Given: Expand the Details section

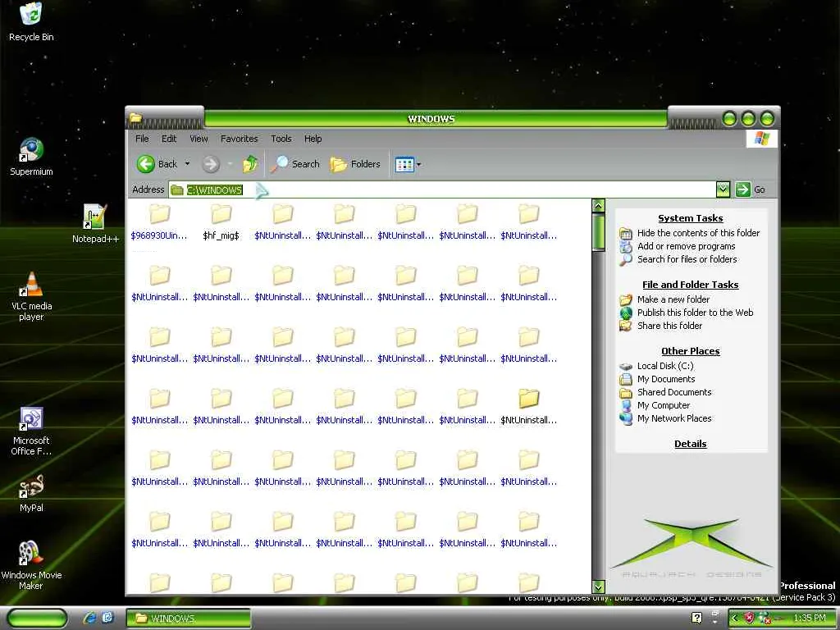Looking at the screenshot, I should 691,444.
